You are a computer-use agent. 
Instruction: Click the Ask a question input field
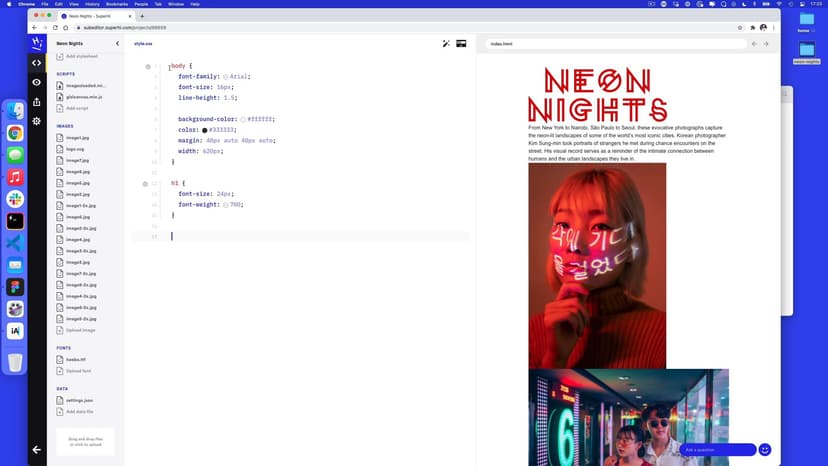click(716, 450)
